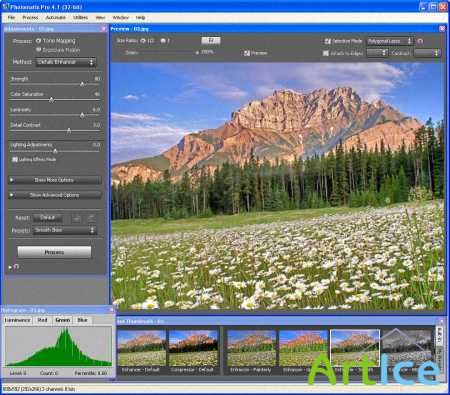
Task: Switch to the Green histogram tab
Action: click(x=62, y=320)
